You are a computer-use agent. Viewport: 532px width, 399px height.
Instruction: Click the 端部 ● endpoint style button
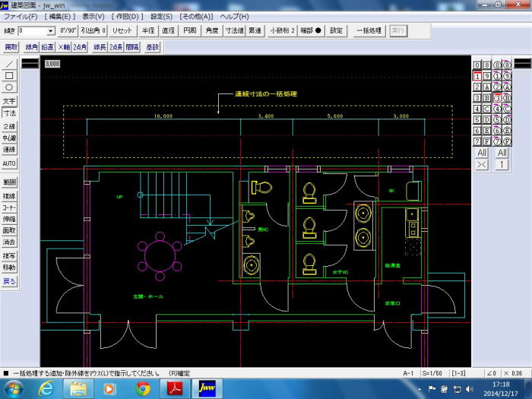(310, 31)
